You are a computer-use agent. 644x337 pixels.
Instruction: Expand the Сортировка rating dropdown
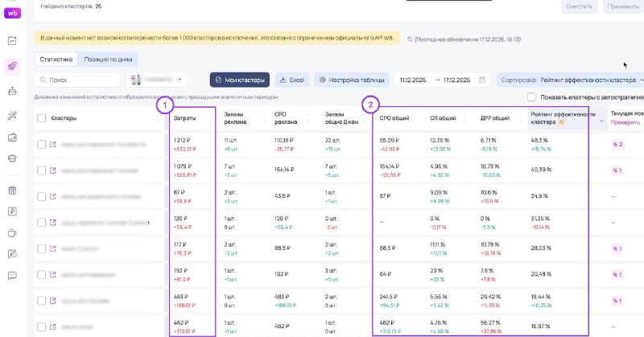coord(572,80)
